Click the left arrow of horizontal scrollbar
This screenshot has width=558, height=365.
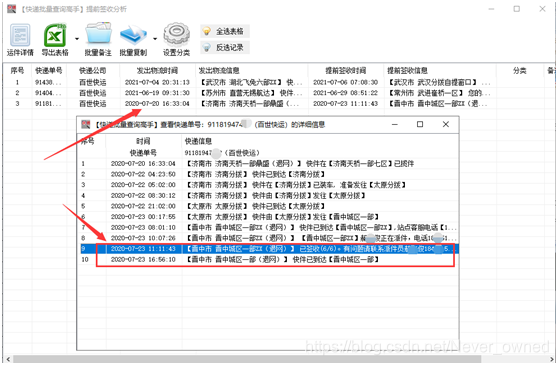pos(8,359)
